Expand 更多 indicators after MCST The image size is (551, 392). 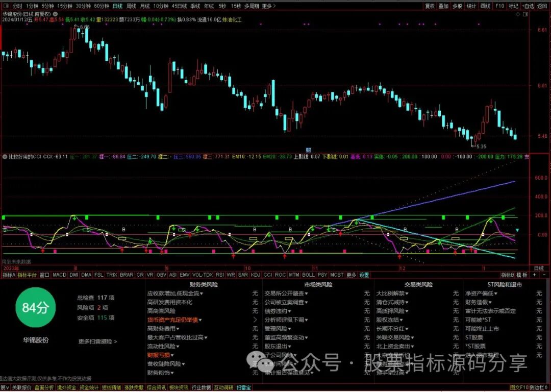pyautogui.click(x=351, y=275)
